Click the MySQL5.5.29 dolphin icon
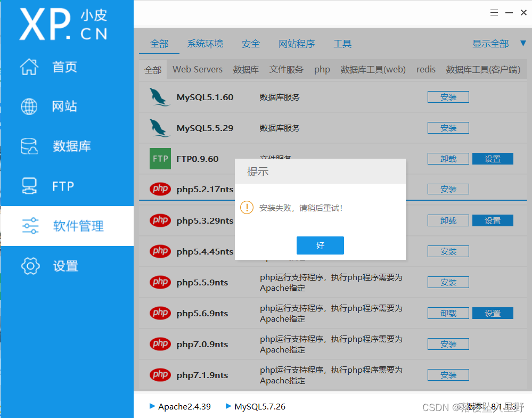This screenshot has height=418, width=532. click(x=159, y=128)
